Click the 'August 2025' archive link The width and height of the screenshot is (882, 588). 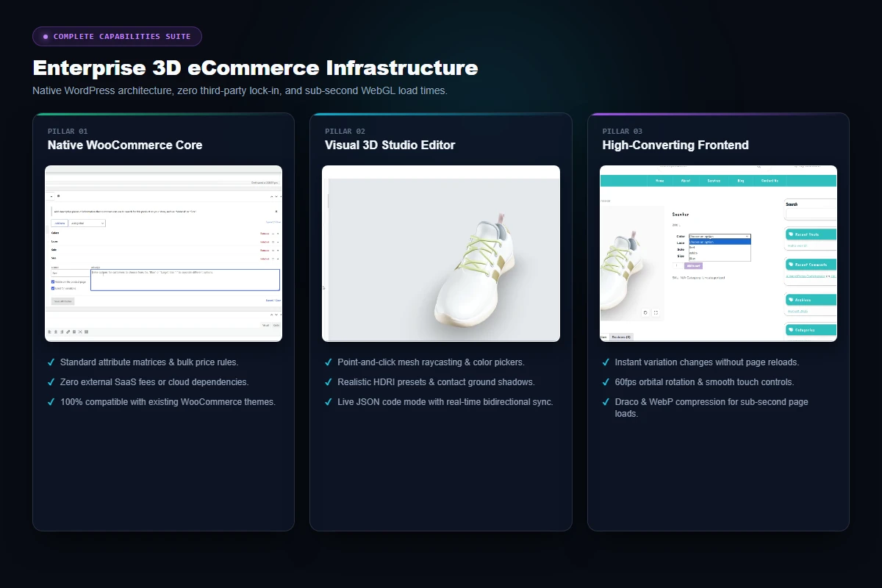tap(797, 311)
